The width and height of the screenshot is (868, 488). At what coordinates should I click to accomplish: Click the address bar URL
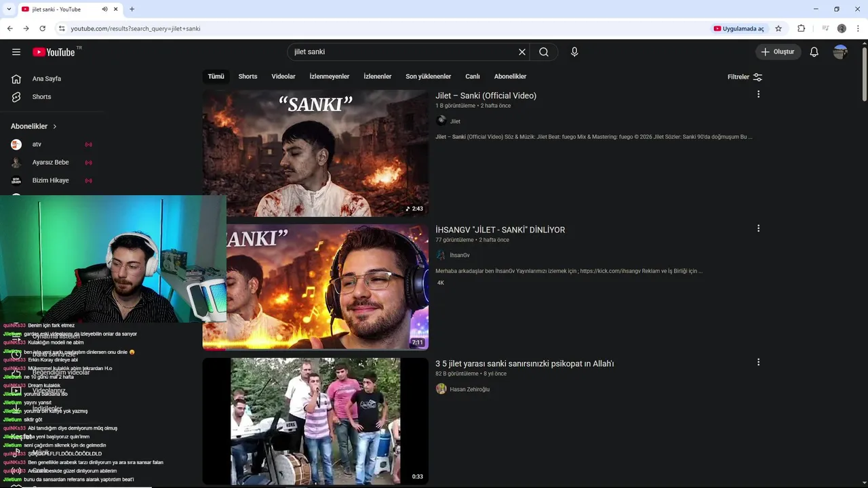136,28
